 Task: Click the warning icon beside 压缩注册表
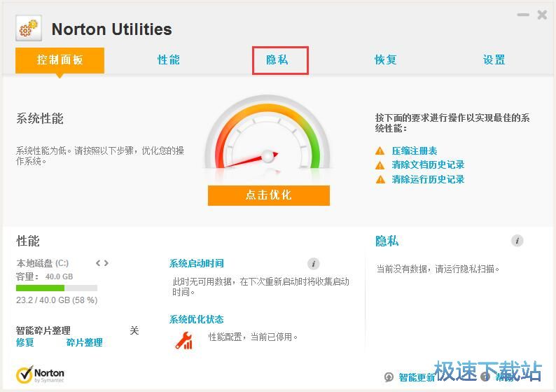coord(380,151)
